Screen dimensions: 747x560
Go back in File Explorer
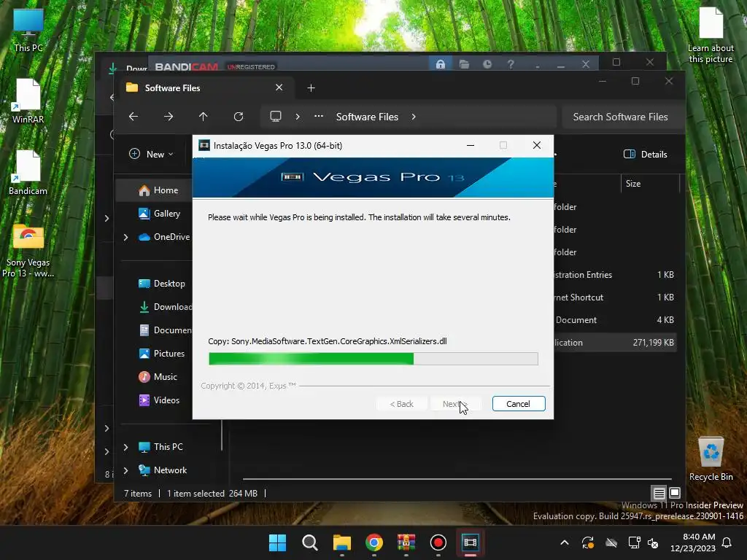click(133, 117)
